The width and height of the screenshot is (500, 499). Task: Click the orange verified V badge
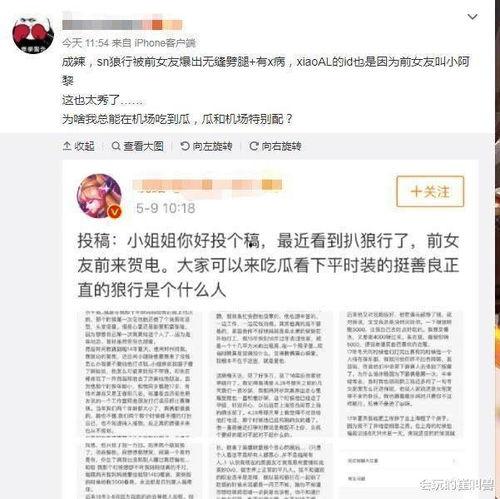pos(115,212)
